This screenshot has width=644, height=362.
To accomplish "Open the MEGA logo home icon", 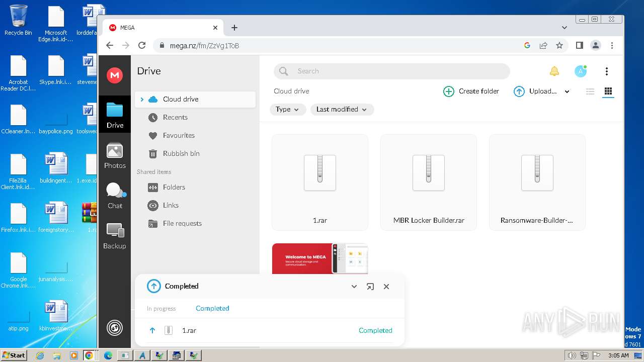I will 115,75.
